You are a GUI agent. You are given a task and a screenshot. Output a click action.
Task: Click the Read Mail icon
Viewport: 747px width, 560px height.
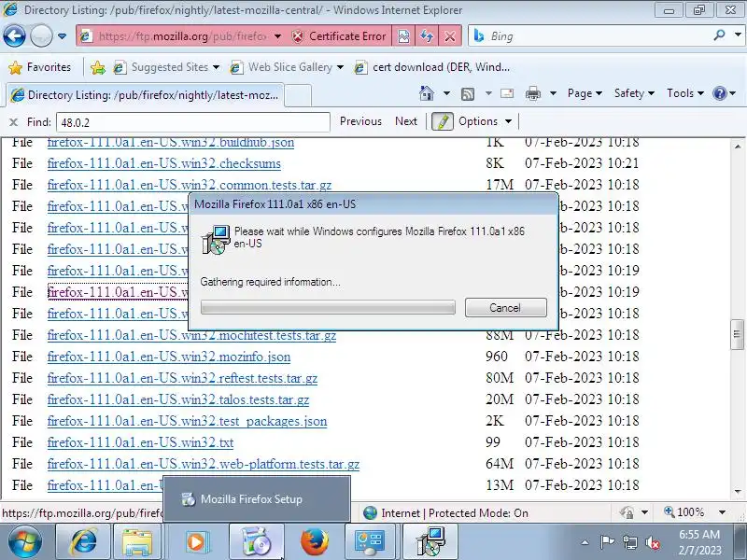[x=507, y=93]
